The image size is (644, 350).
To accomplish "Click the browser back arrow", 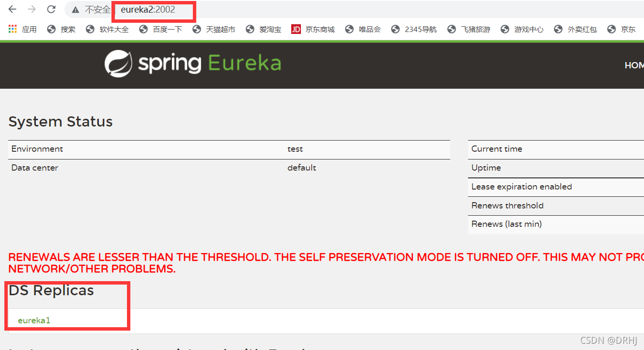I will click(x=13, y=9).
